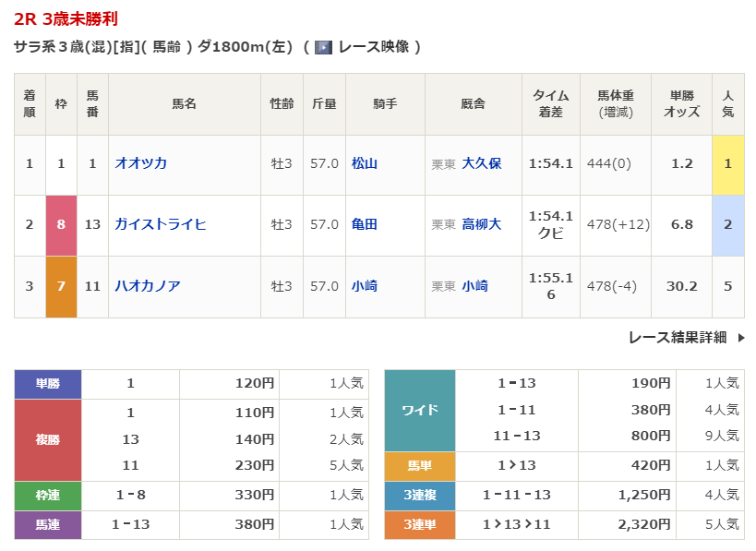Click the 単勝 payout label
Image resolution: width=756 pixels, height=551 pixels.
click(x=48, y=384)
